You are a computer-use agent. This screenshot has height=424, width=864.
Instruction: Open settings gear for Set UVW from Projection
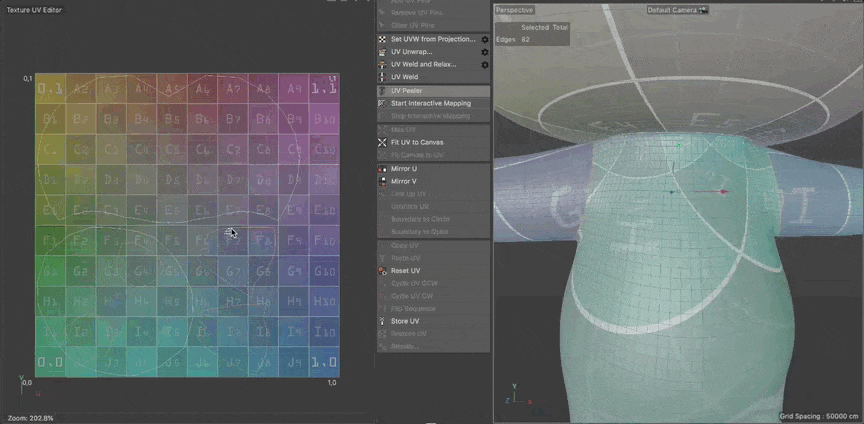pyautogui.click(x=485, y=40)
